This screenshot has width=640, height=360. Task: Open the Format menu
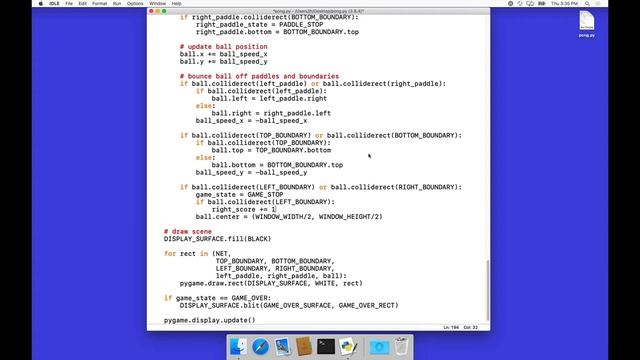pyautogui.click(x=100, y=3)
